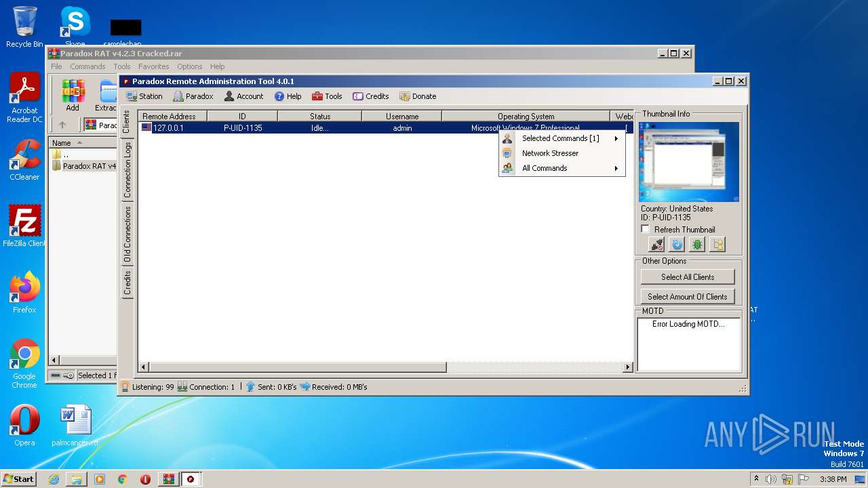Select the Paradox RAT folder in WinRAR
The image size is (868, 488).
[x=84, y=166]
